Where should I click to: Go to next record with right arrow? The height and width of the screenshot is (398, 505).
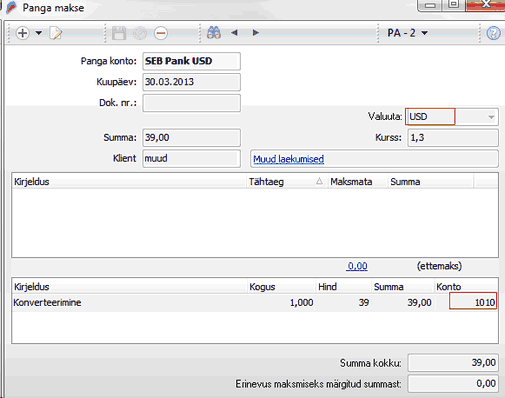click(256, 33)
